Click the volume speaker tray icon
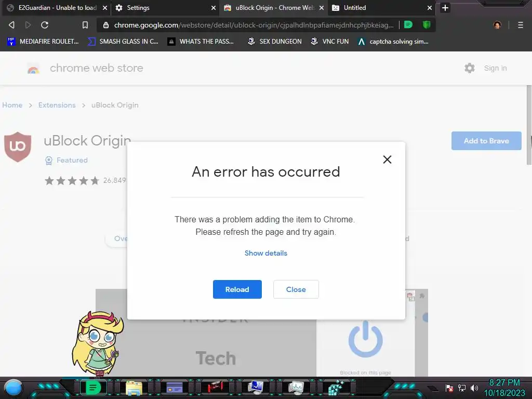 point(474,388)
